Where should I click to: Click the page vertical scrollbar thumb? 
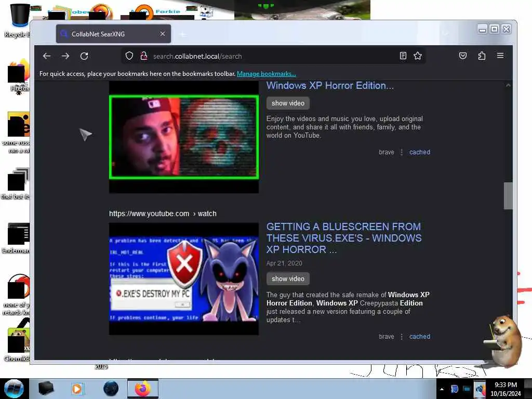pyautogui.click(x=508, y=196)
